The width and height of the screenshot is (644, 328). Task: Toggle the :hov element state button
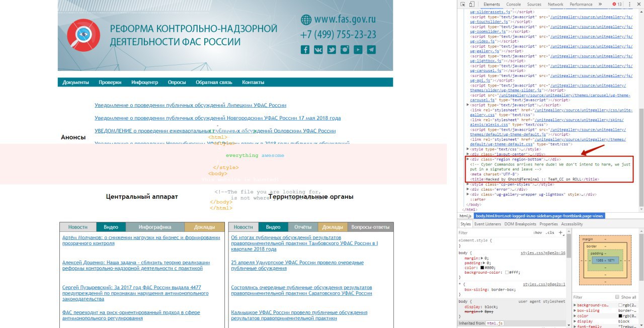pyautogui.click(x=538, y=233)
